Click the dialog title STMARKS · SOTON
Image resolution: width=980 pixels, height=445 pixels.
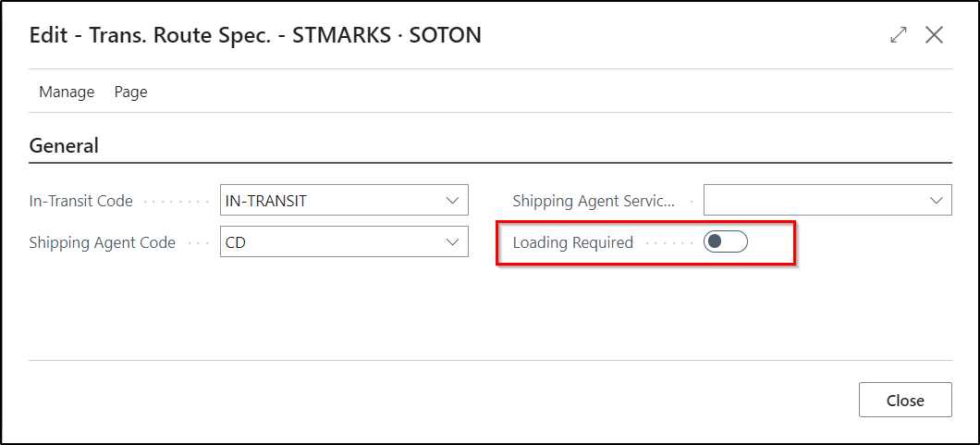coord(386,36)
